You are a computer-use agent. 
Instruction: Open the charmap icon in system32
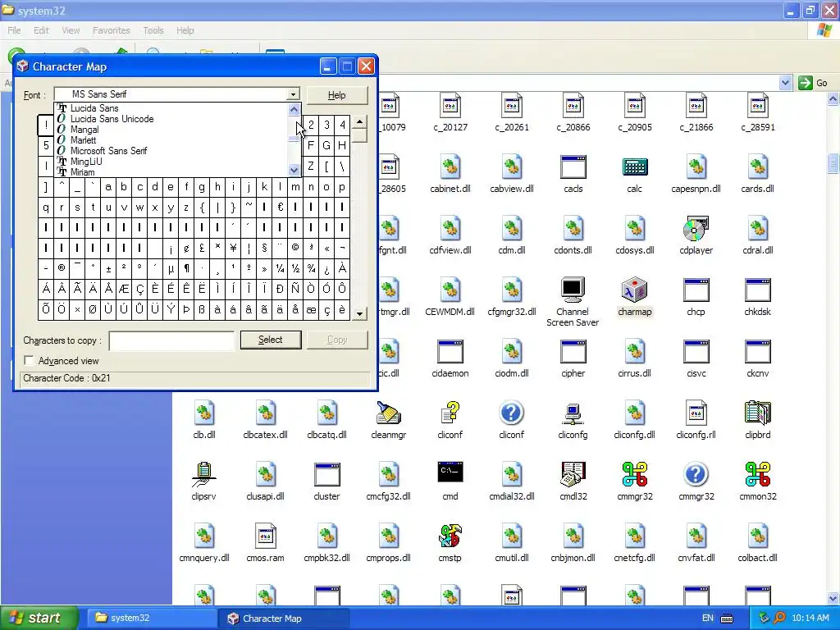[x=634, y=290]
